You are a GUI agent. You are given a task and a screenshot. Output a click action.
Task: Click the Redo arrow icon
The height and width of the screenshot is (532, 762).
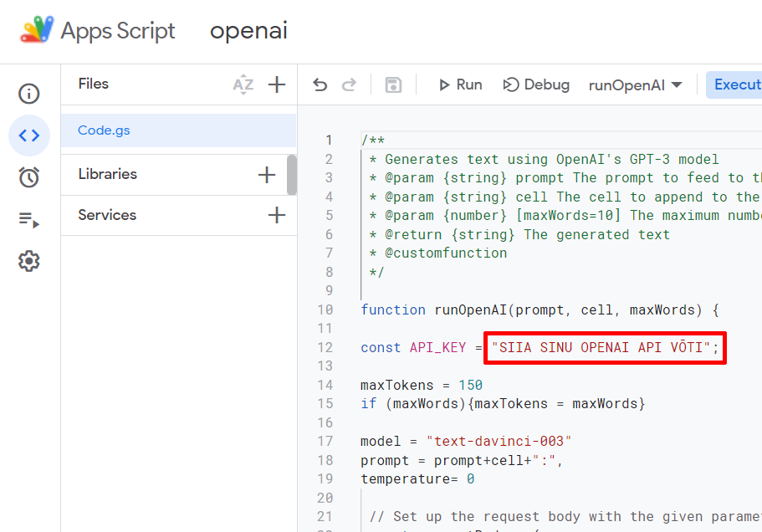pos(349,85)
